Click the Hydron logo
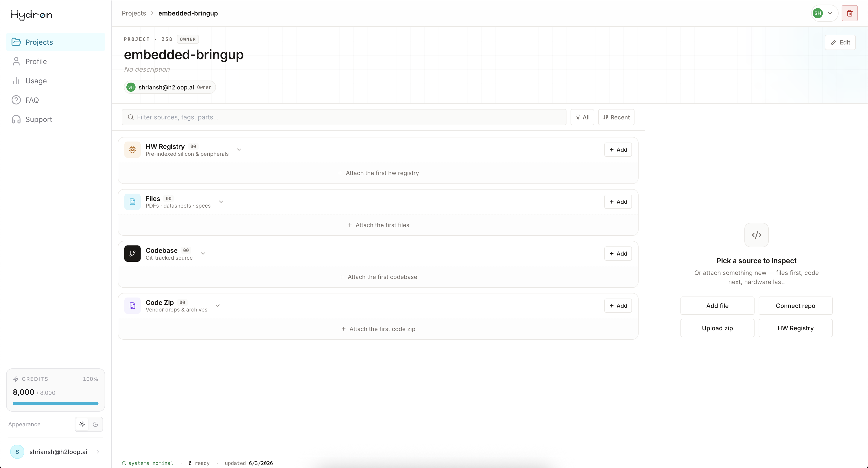This screenshot has height=468, width=868. pyautogui.click(x=32, y=14)
